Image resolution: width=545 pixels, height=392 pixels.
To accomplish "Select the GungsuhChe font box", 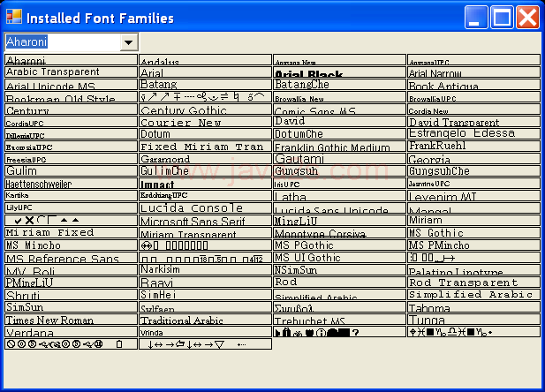I will click(474, 171).
